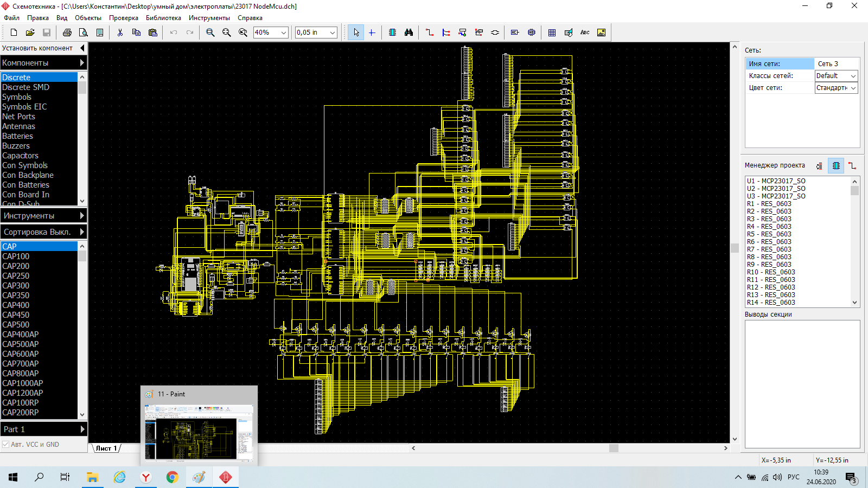The image size is (868, 488).
Task: Select the Place Wire tool in toolbar
Action: click(x=430, y=33)
